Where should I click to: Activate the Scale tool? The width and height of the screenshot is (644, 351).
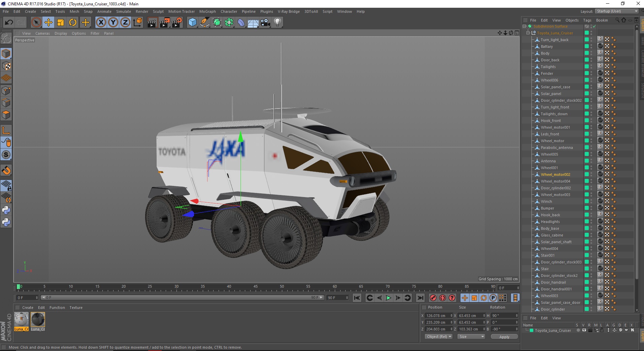(61, 23)
